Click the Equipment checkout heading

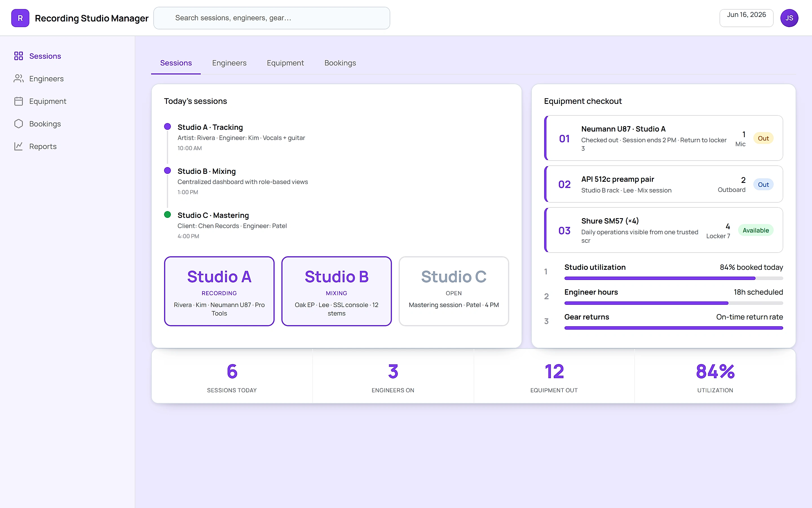[583, 101]
